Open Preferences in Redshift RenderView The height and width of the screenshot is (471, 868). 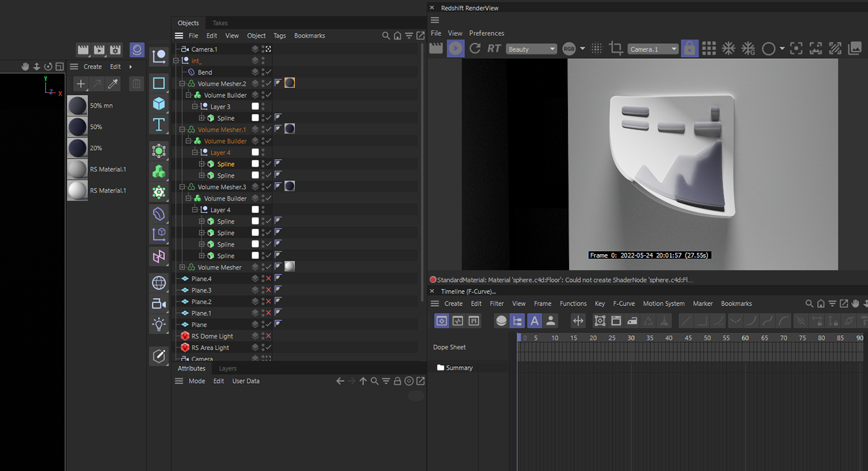(x=486, y=33)
